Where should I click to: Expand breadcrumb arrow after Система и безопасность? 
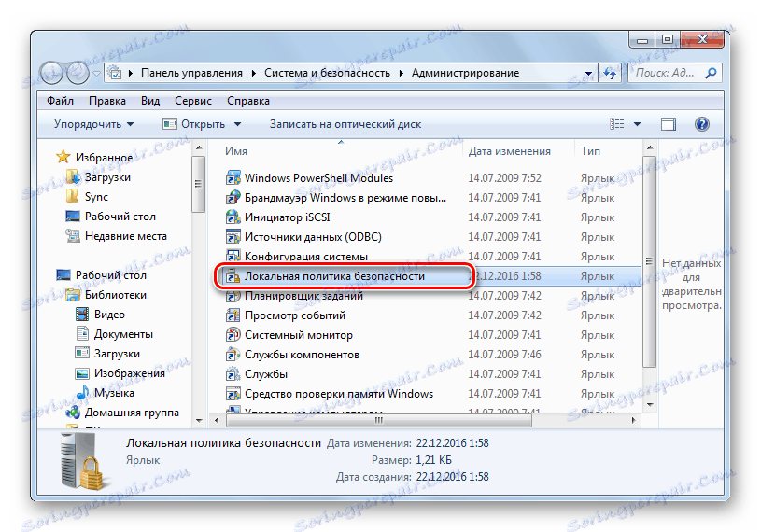coord(402,73)
